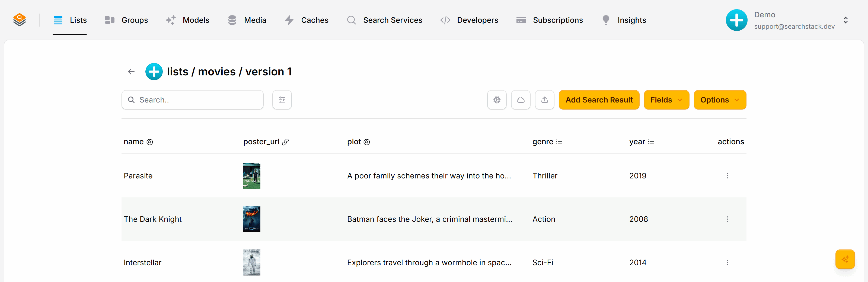
Task: Open the filter sliders icon button
Action: tap(282, 100)
